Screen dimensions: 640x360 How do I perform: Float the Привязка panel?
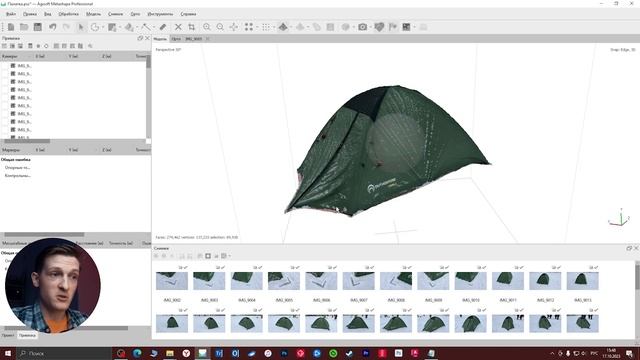point(140,38)
